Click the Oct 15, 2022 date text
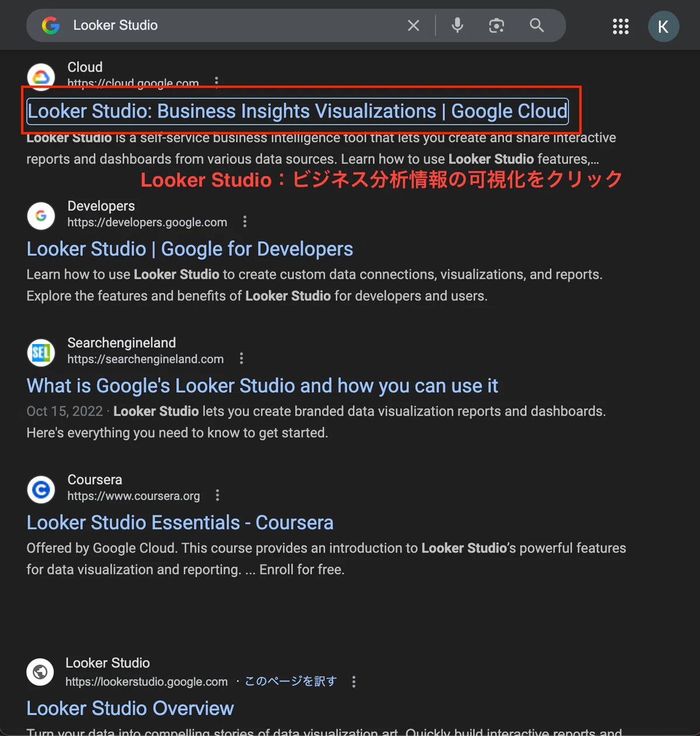 point(65,411)
